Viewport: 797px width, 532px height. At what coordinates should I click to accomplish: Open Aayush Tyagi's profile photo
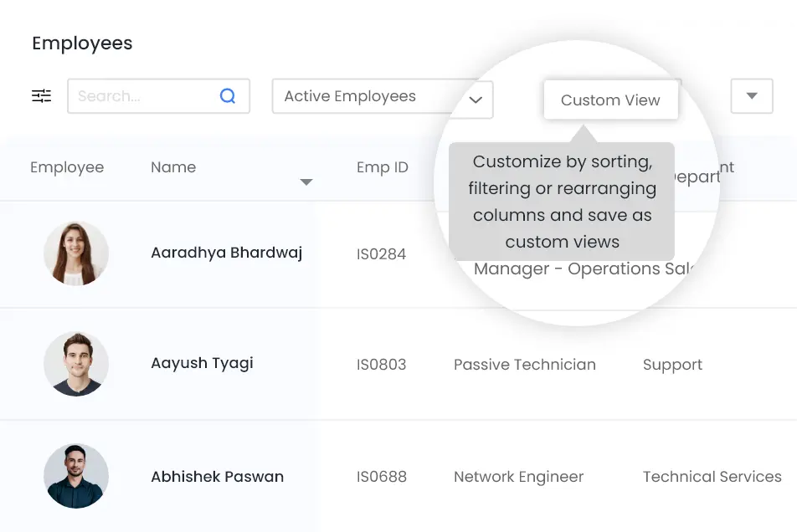click(76, 364)
